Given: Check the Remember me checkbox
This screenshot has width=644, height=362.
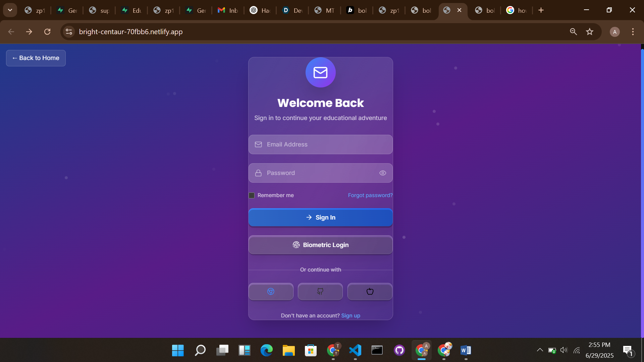Looking at the screenshot, I should (252, 195).
